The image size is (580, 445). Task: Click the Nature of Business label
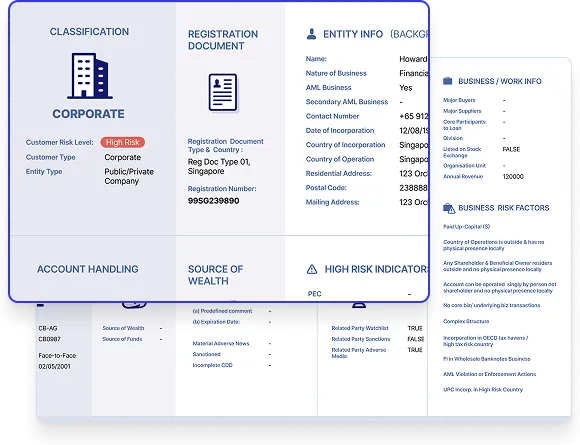(x=336, y=73)
